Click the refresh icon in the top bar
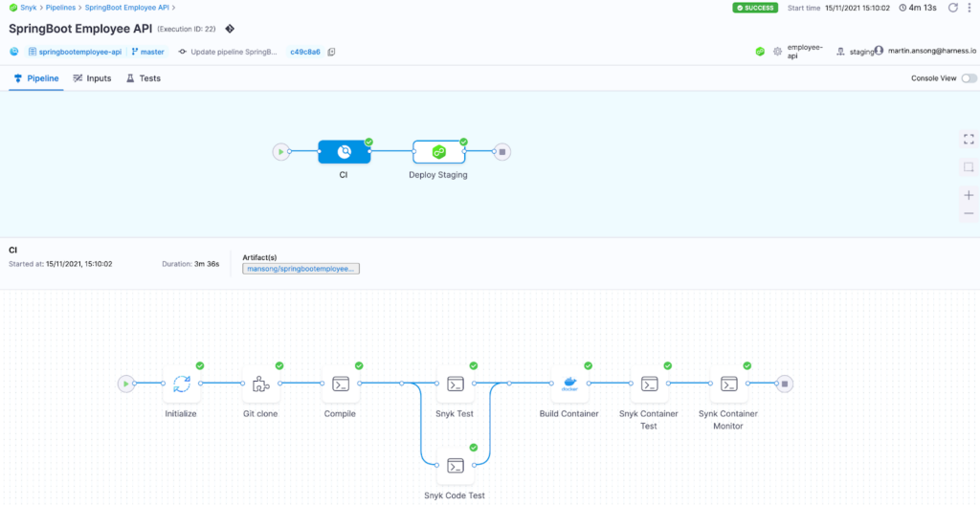 pyautogui.click(x=953, y=8)
